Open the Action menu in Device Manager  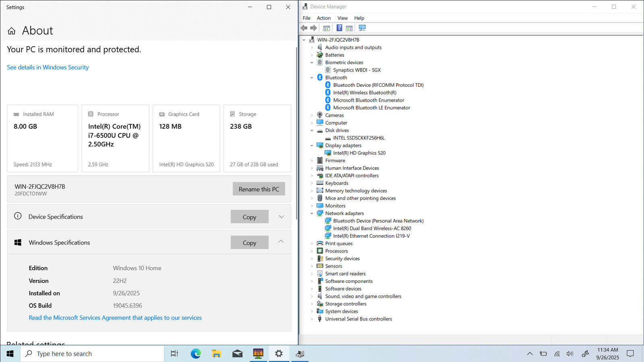(324, 18)
